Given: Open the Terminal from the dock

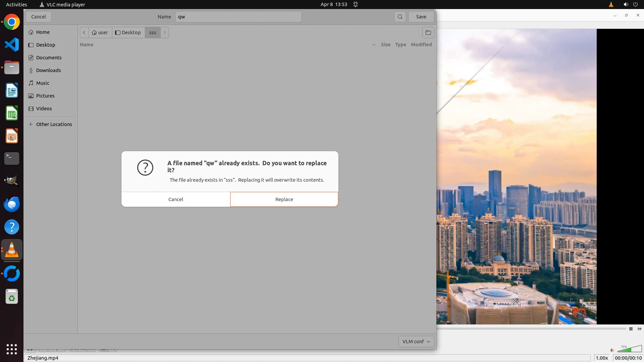Looking at the screenshot, I should click(x=12, y=159).
